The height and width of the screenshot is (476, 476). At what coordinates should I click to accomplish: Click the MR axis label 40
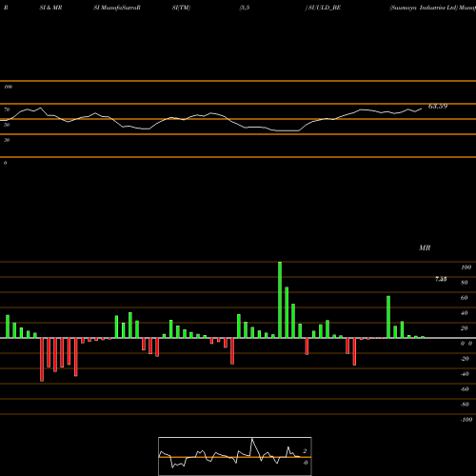465,313
